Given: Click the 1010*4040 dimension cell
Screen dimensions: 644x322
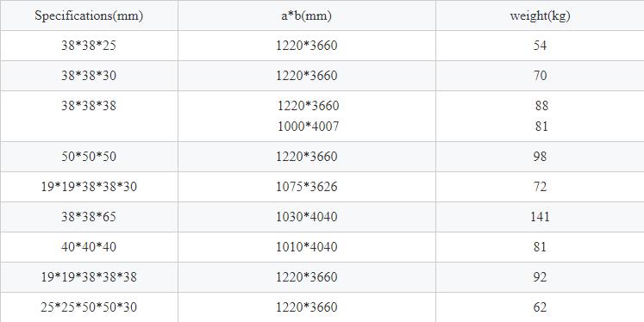Looking at the screenshot, I should coord(307,247).
